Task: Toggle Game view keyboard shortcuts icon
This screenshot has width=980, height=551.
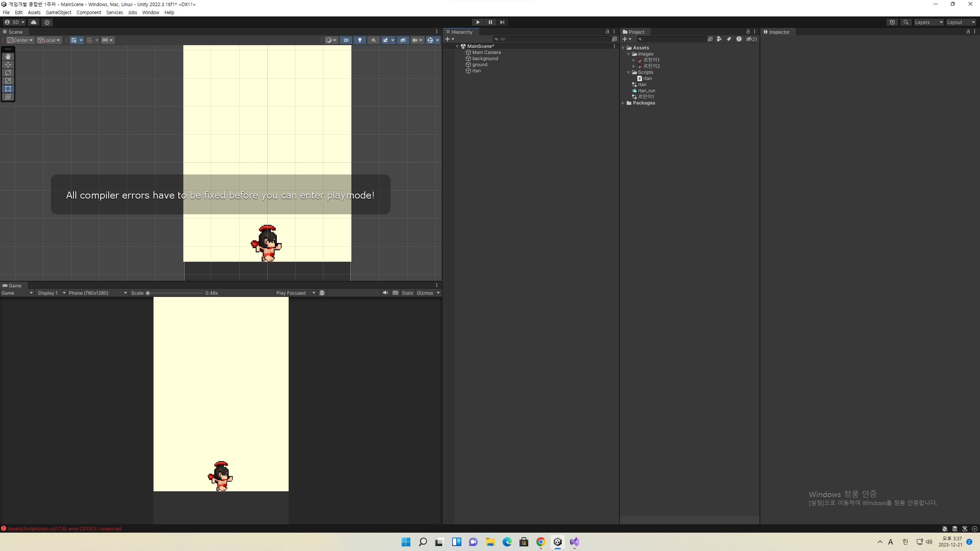Action: point(395,293)
